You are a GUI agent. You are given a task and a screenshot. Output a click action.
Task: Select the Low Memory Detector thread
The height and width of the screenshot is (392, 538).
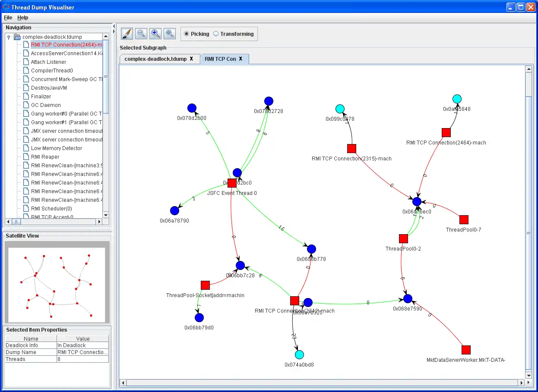pos(57,148)
